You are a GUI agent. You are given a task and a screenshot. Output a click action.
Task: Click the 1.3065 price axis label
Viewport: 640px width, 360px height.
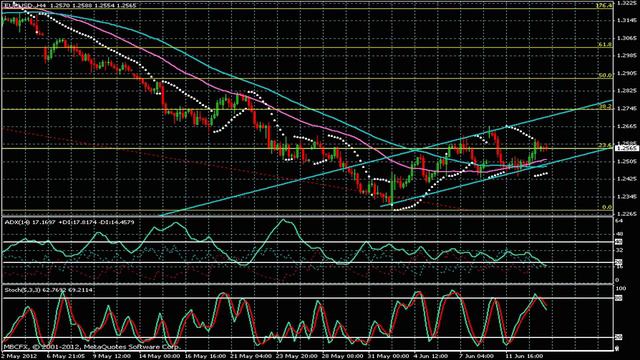click(627, 38)
